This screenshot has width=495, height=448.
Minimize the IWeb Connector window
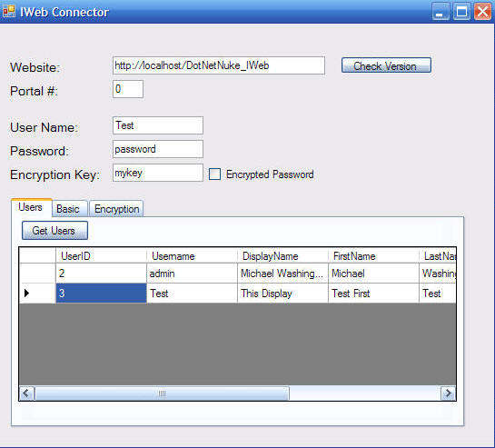pyautogui.click(x=441, y=12)
